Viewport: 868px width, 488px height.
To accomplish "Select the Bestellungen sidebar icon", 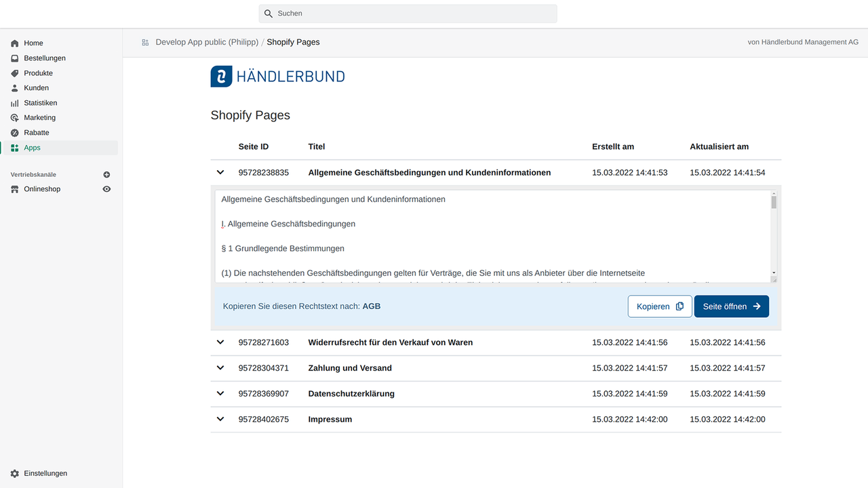I will 14,58.
